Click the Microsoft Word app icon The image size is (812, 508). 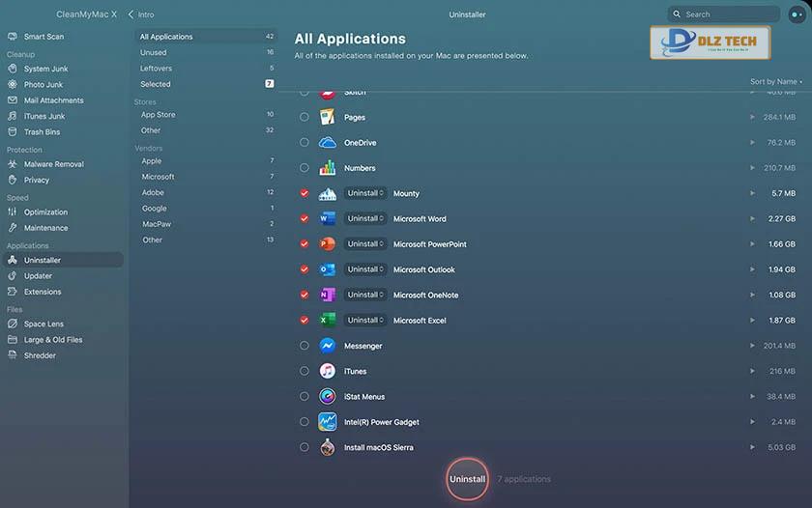pos(328,219)
